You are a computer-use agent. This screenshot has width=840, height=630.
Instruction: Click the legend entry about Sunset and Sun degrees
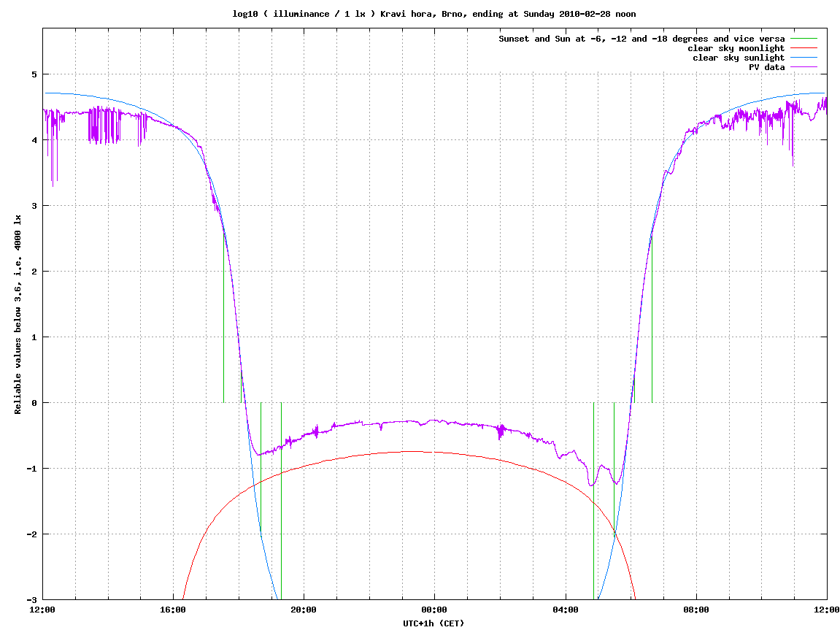[641, 39]
